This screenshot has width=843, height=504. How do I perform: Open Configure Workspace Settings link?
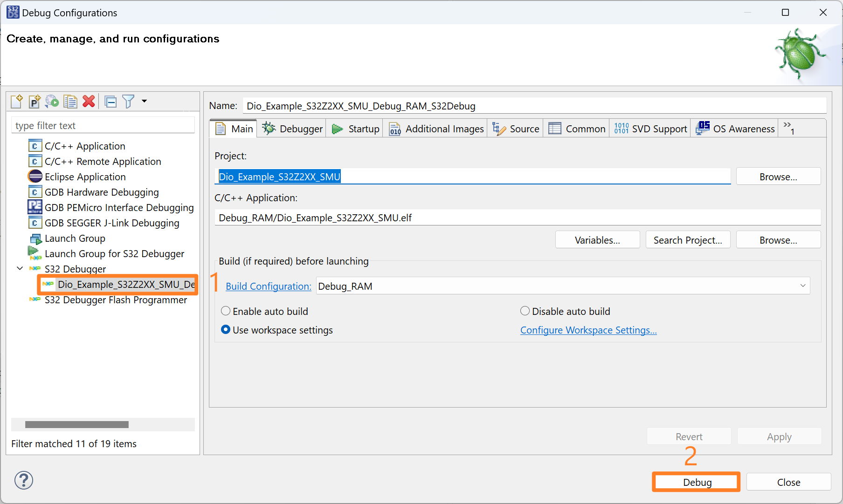(588, 330)
